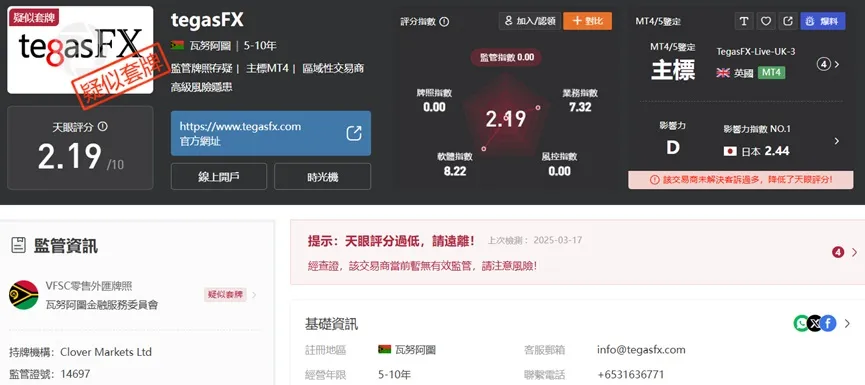
Task: Click the 瓦努阿圖金融服務委員會 regulator name
Action: (x=102, y=304)
